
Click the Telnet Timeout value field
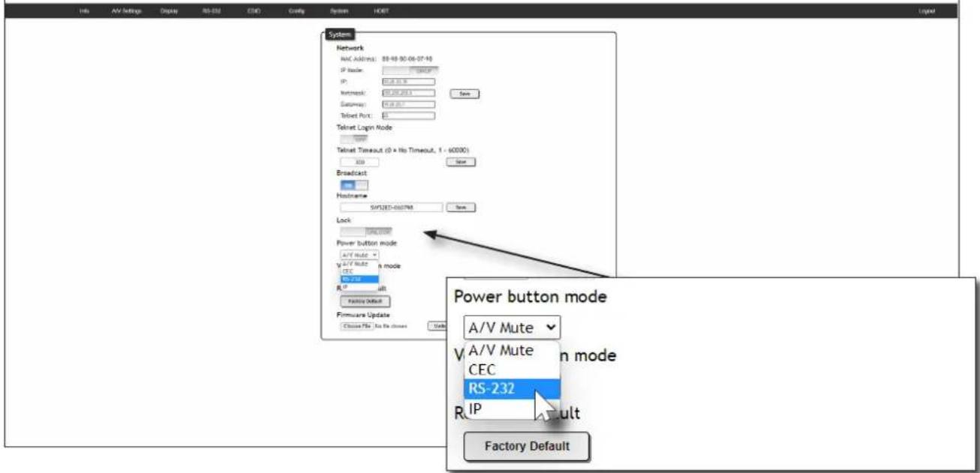(359, 161)
